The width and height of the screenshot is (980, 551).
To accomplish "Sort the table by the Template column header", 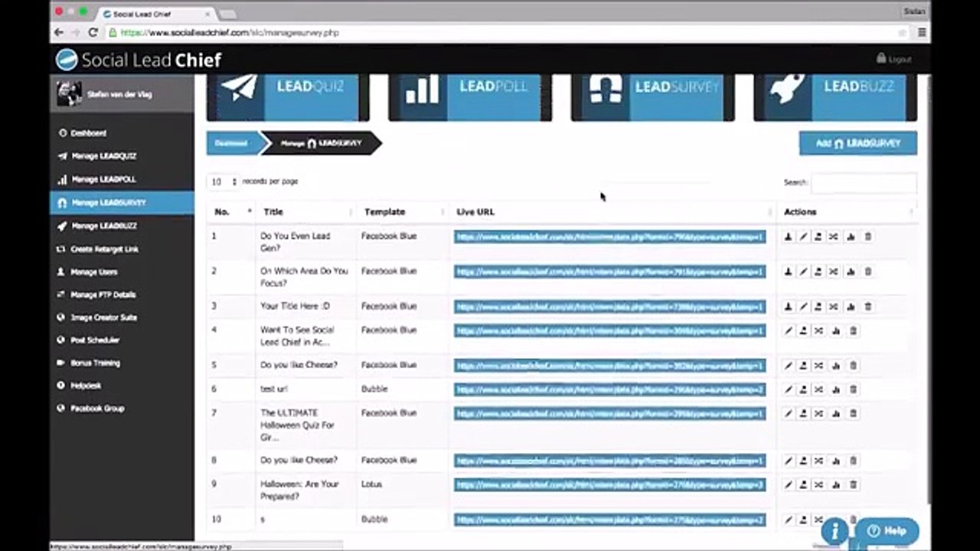I will (403, 212).
